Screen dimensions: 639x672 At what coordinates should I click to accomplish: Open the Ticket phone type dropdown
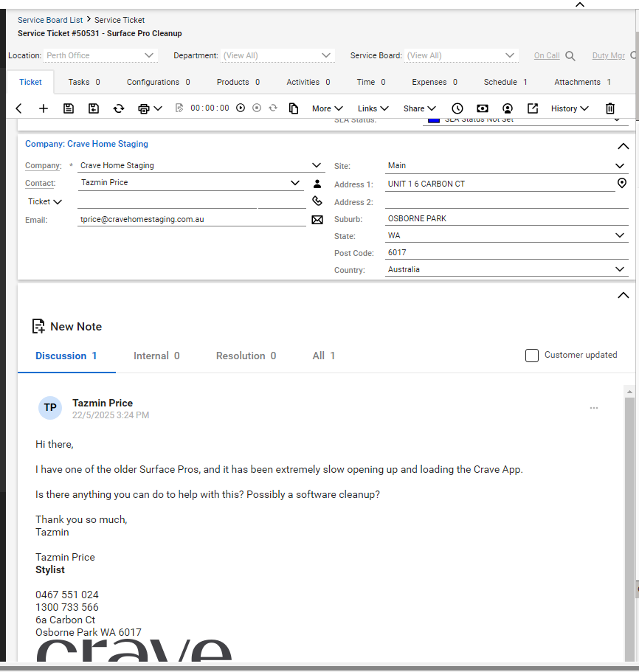point(45,201)
